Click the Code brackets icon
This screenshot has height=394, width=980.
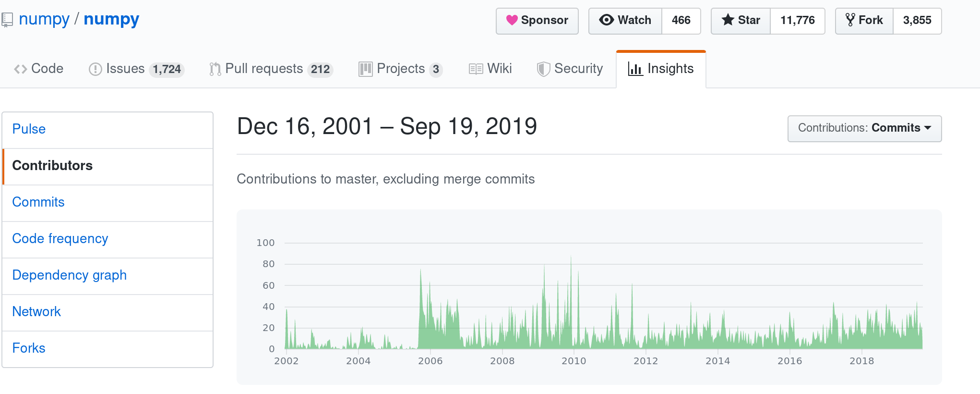point(21,69)
